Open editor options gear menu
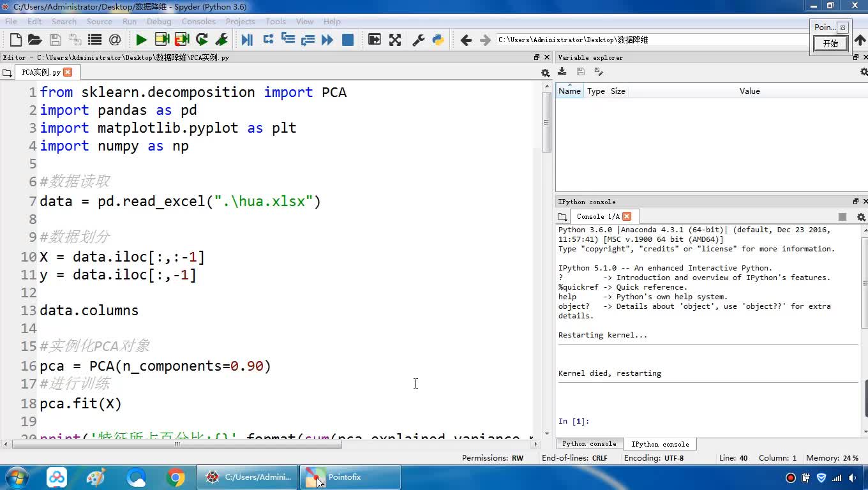868x490 pixels. click(545, 73)
